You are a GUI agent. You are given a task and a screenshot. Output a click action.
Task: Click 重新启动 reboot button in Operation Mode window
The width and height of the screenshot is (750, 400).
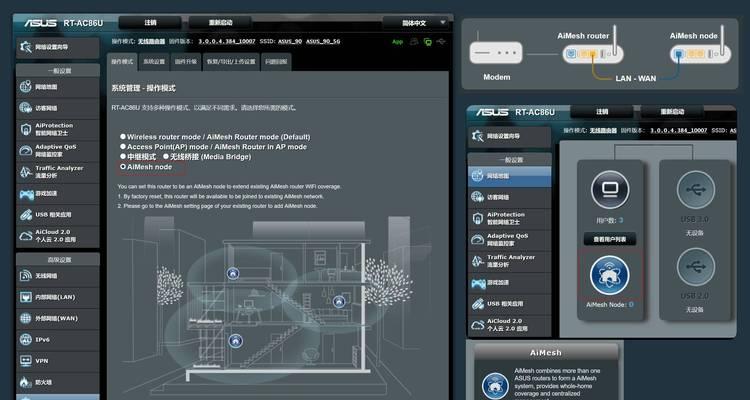coord(220,22)
